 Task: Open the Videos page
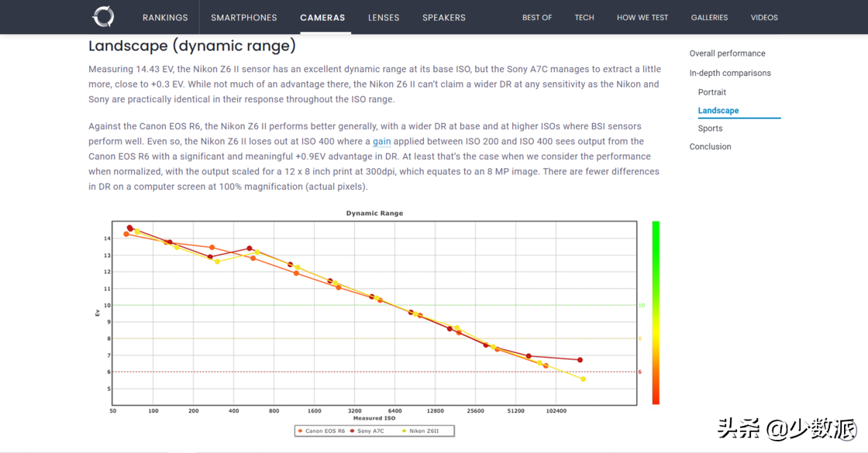pos(764,18)
